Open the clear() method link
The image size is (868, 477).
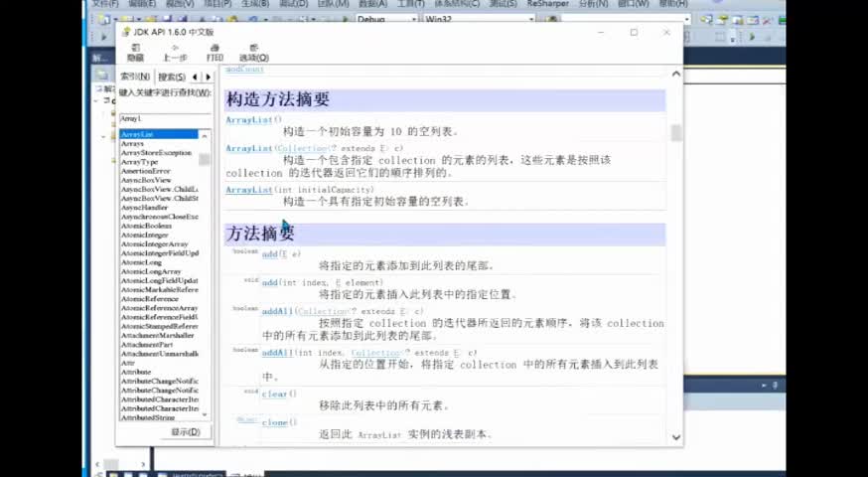pyautogui.click(x=274, y=395)
